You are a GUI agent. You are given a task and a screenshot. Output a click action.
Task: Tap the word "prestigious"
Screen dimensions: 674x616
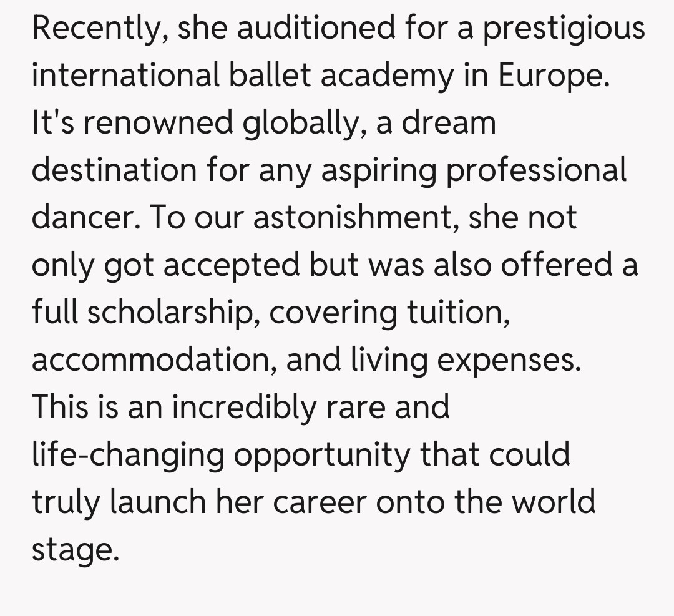564,27
